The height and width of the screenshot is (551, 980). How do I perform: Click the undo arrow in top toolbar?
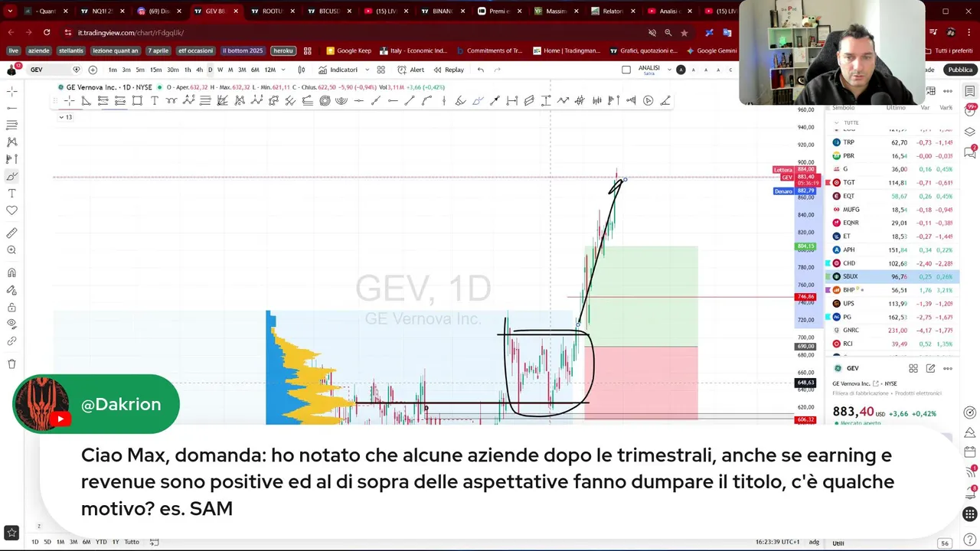pyautogui.click(x=480, y=70)
